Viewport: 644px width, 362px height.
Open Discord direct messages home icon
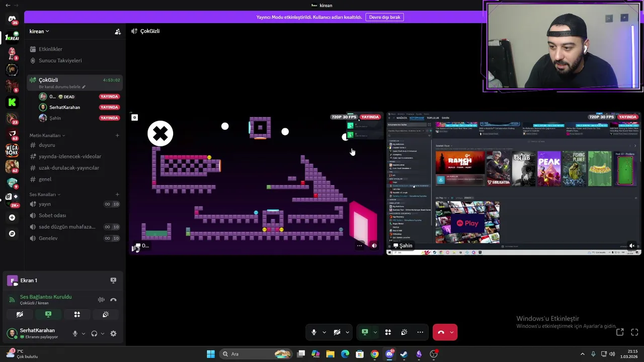click(x=12, y=20)
